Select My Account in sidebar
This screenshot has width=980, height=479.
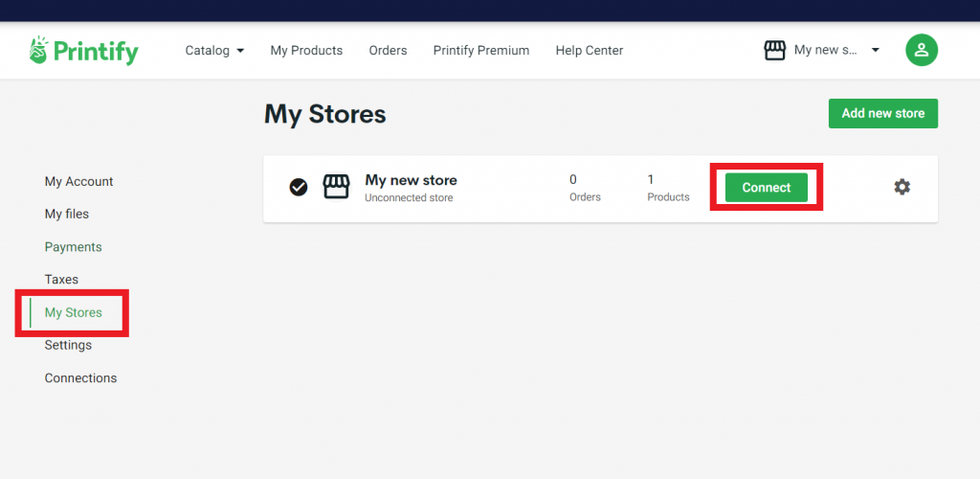[78, 181]
